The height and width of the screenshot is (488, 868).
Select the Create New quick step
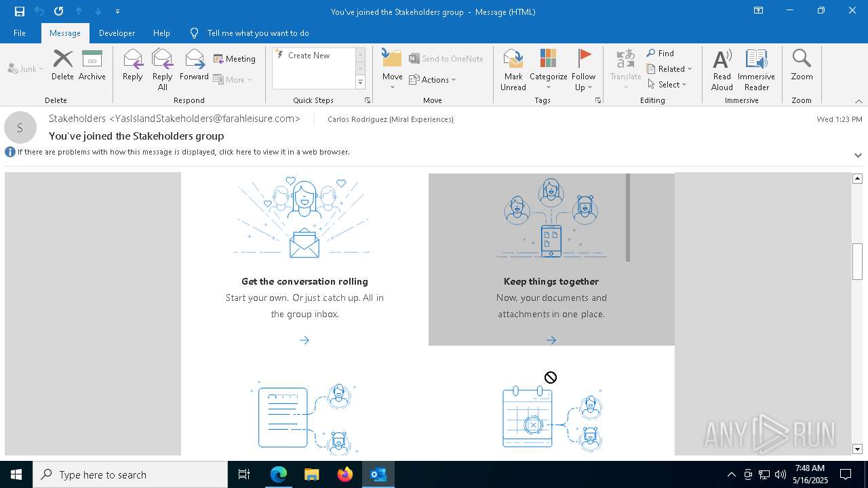click(313, 56)
